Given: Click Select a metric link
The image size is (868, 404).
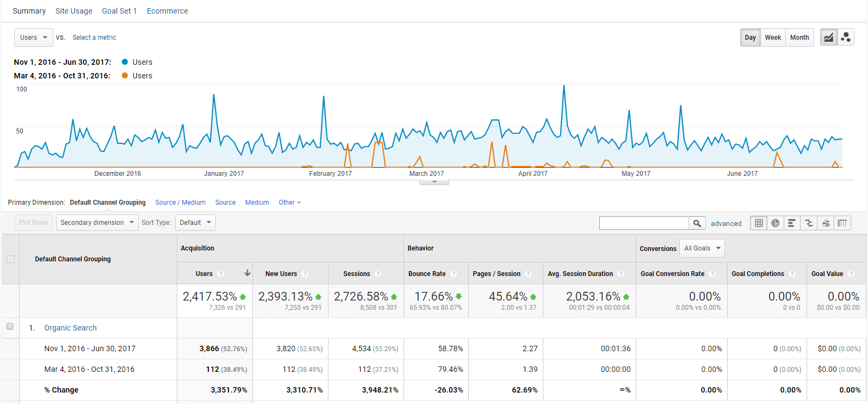Looking at the screenshot, I should pyautogui.click(x=95, y=38).
